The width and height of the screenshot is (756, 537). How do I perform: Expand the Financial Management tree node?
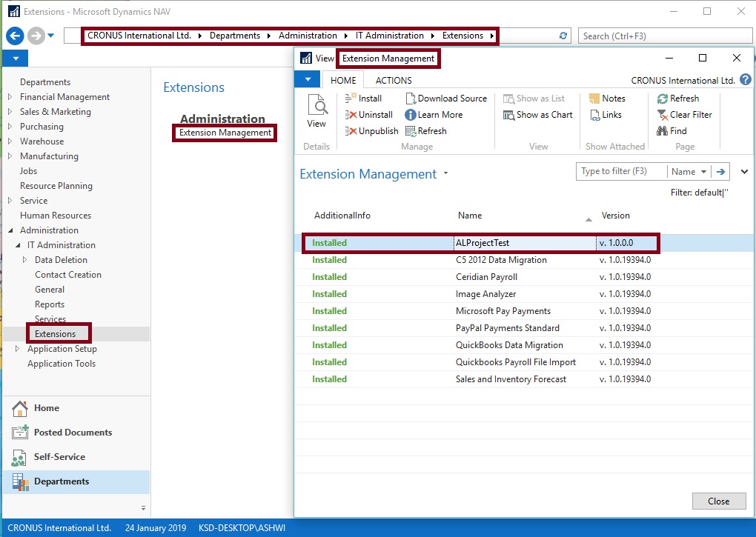pyautogui.click(x=10, y=97)
